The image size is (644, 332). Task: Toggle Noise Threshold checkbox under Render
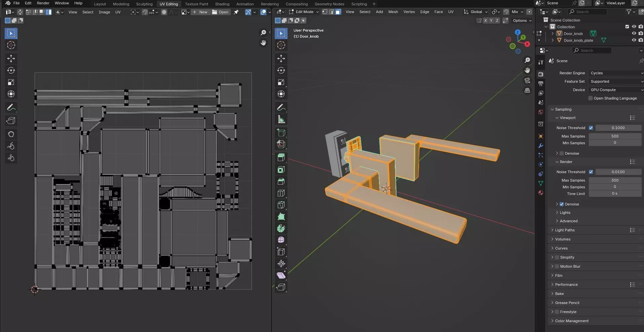(591, 172)
